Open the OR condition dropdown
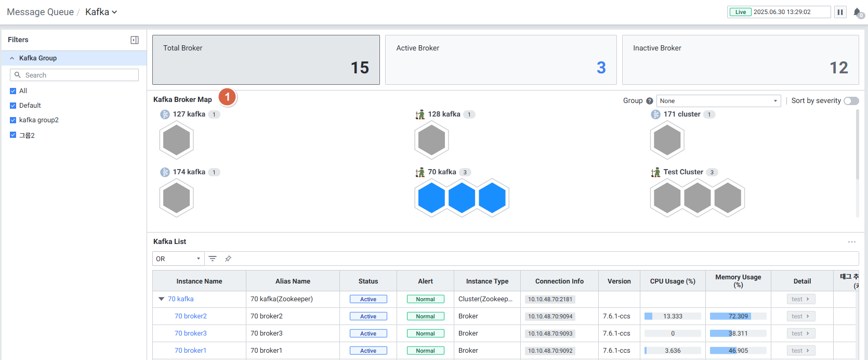The width and height of the screenshot is (868, 360). [x=178, y=259]
